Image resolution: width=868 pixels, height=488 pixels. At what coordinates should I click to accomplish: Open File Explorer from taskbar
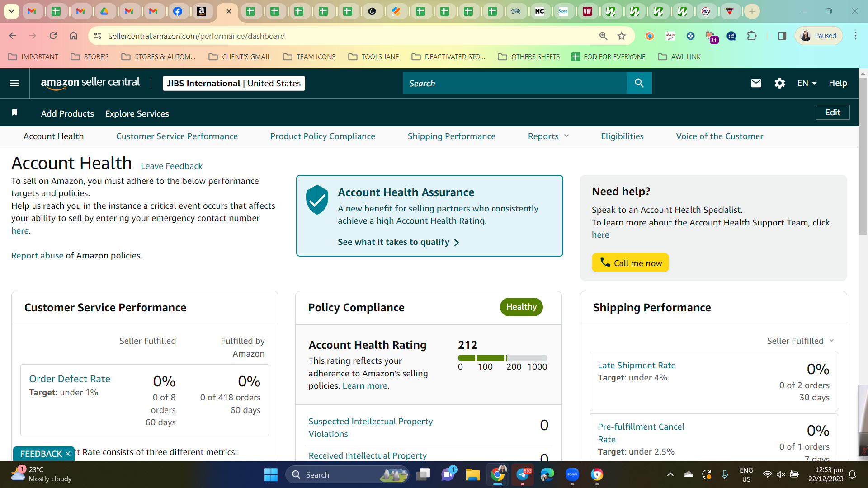pos(472,474)
